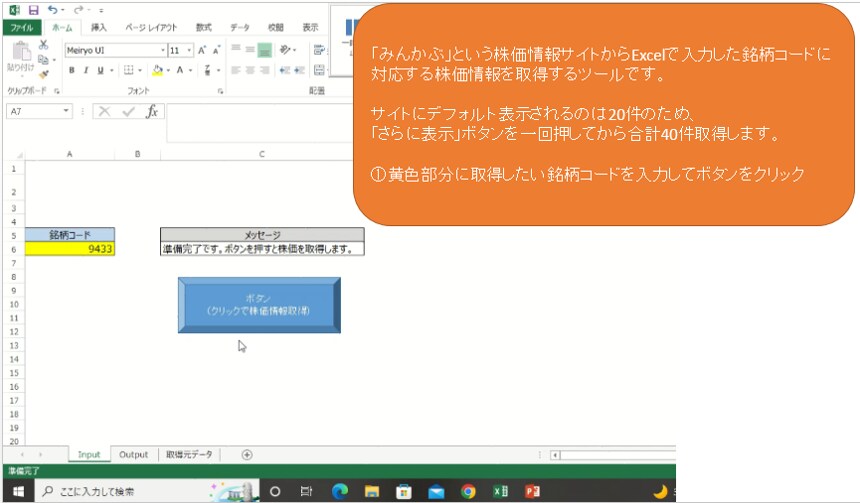Open the Name Box dropdown showing A7

point(66,111)
